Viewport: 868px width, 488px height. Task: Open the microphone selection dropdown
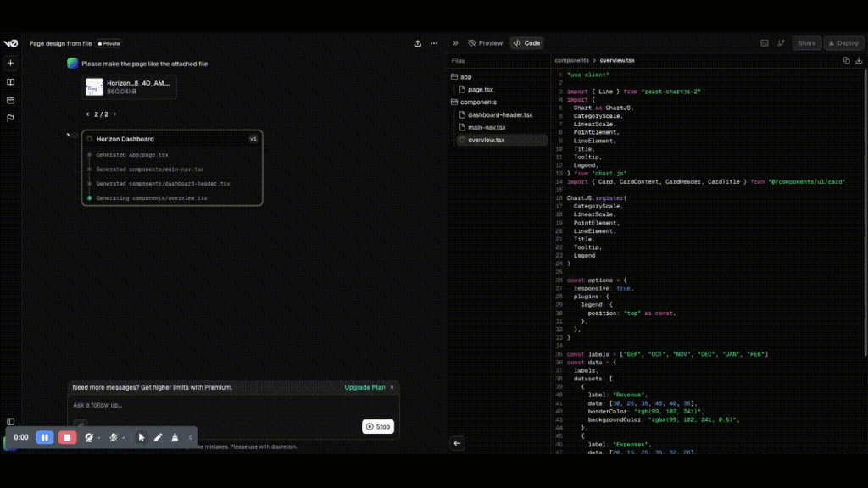[124, 437]
